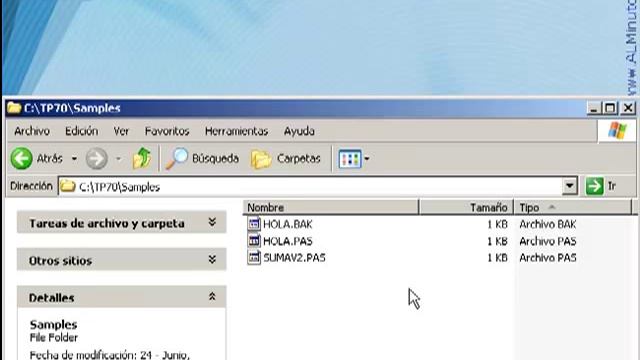Click Archivo PAS type of HOLA.PAS
Screen dimensions: 640x360
coord(547,241)
